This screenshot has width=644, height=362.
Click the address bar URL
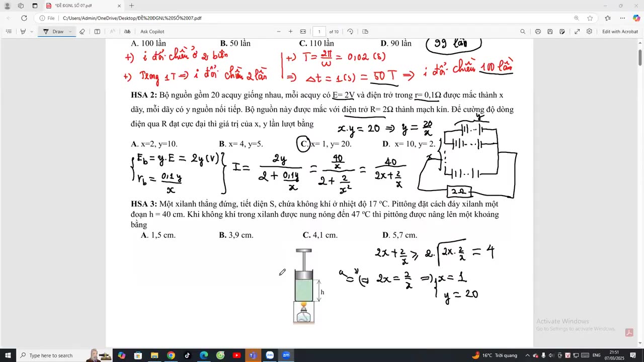(132, 18)
